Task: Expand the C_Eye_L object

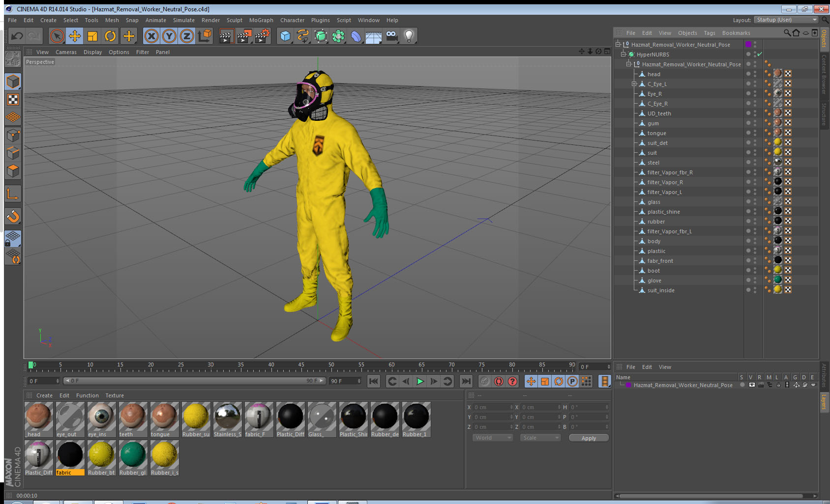Action: click(634, 84)
